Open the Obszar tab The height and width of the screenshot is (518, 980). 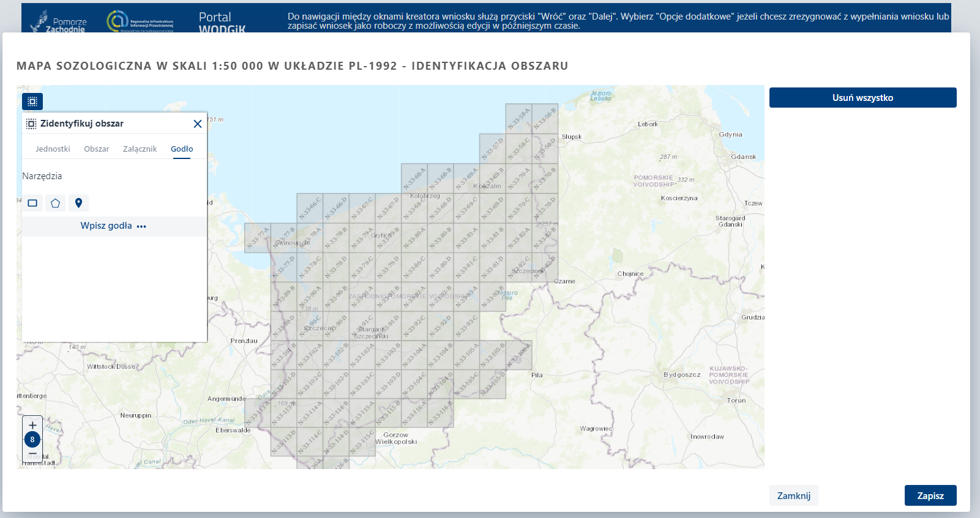[97, 149]
